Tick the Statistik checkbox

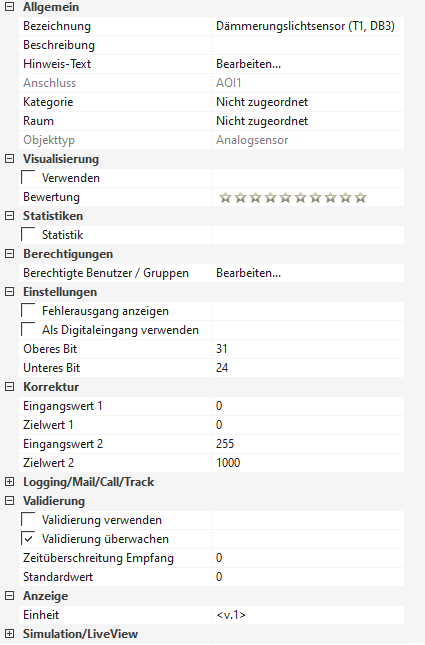[28, 235]
